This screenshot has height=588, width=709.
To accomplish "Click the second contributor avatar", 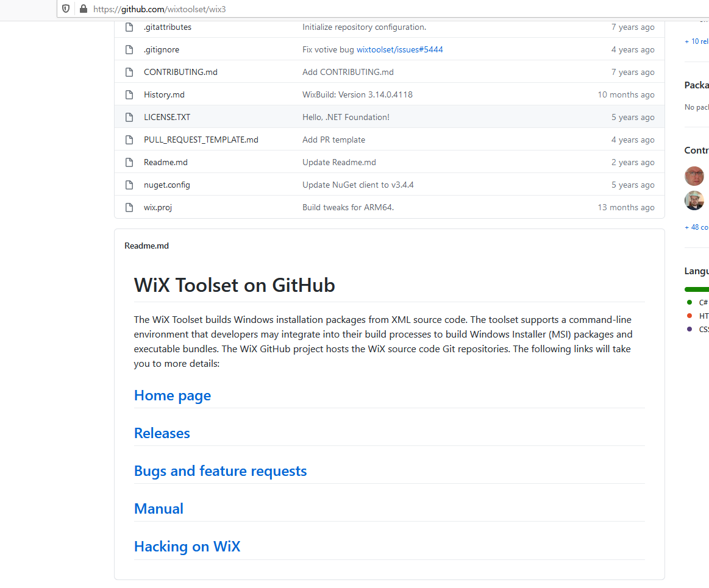I will pyautogui.click(x=694, y=200).
